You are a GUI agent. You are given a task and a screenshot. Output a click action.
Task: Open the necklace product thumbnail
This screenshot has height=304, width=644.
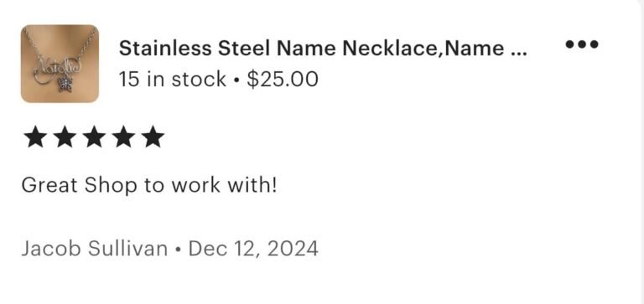(x=60, y=64)
